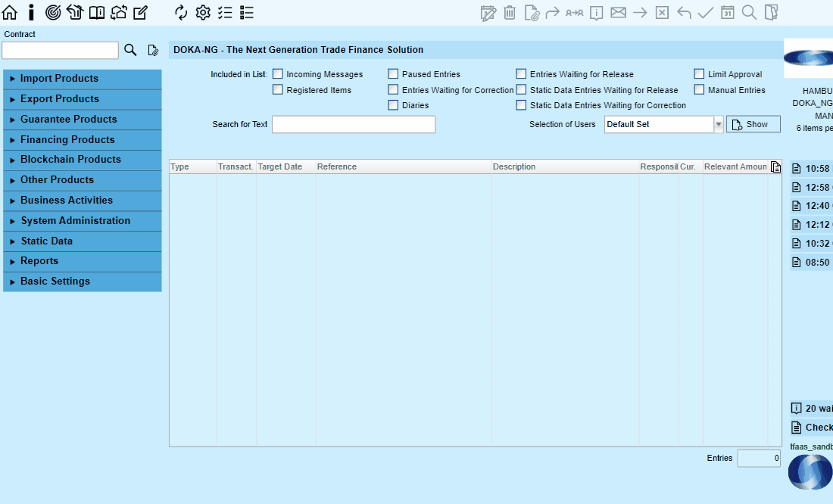Screen dimensions: 833x504
Task: Expand the Guarantee Products menu
Action: [83, 120]
